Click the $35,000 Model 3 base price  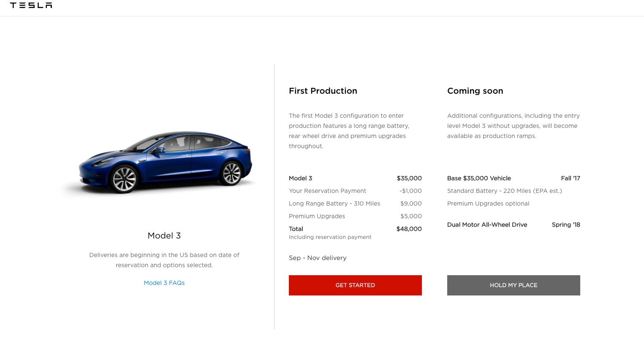409,178
